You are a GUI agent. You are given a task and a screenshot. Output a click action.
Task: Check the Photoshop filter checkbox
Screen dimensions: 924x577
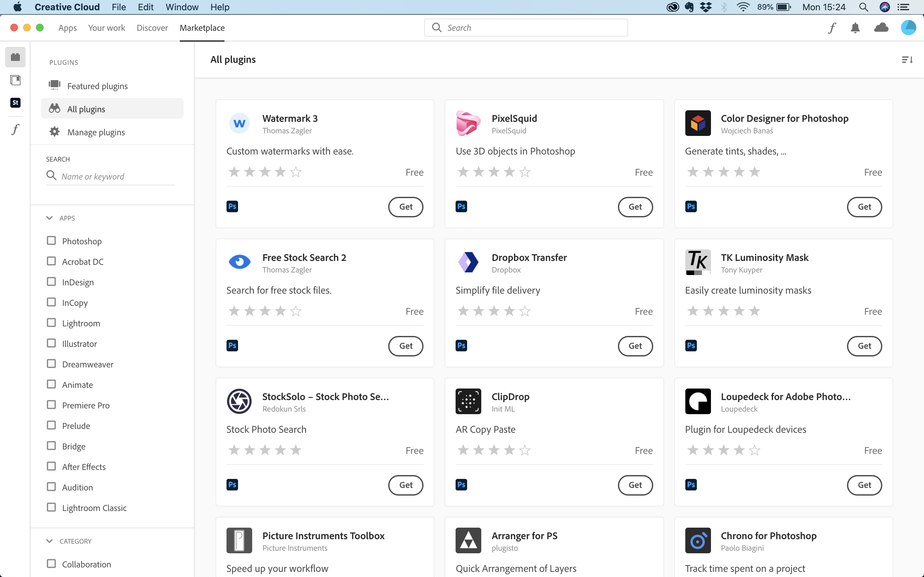pyautogui.click(x=51, y=241)
